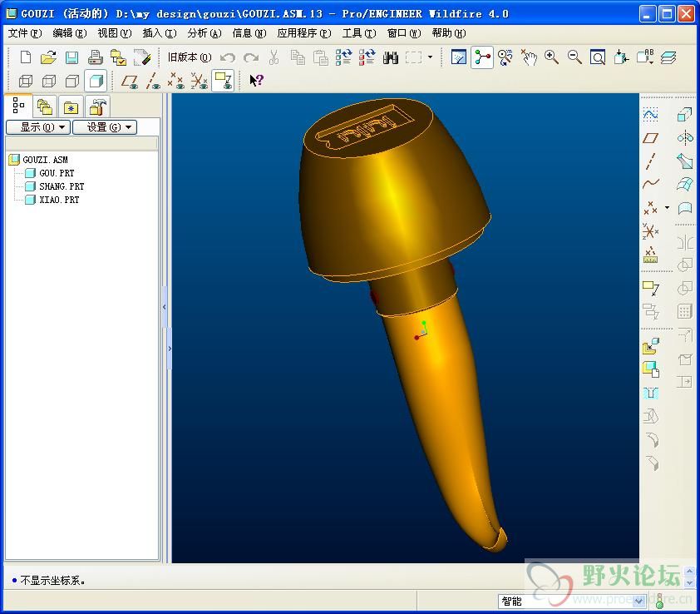700x614 pixels.
Task: Click the Refit to screen icon
Action: pos(598,57)
